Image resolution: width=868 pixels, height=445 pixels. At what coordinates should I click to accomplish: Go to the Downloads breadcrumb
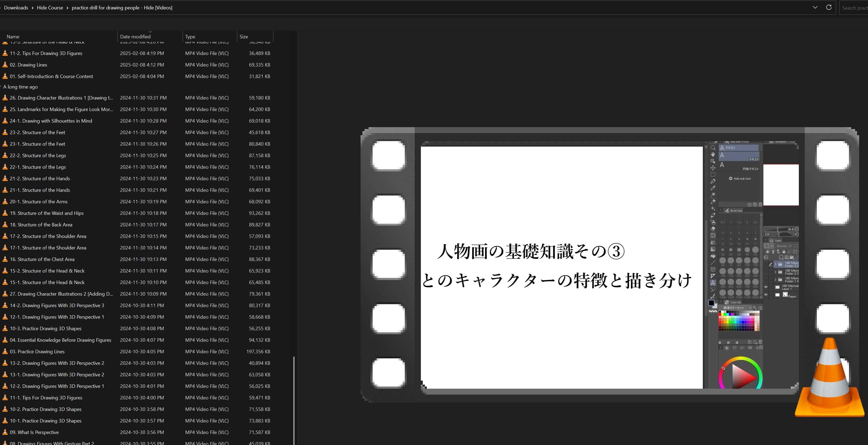tap(16, 8)
